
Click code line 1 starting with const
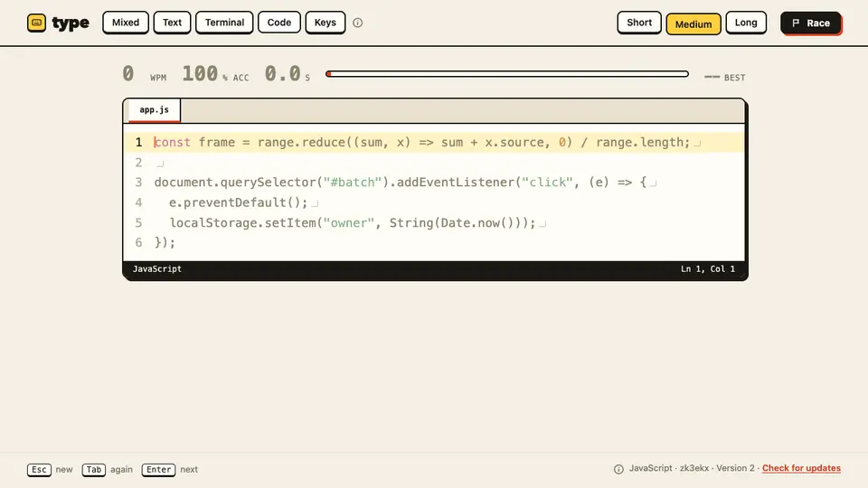pos(434,142)
